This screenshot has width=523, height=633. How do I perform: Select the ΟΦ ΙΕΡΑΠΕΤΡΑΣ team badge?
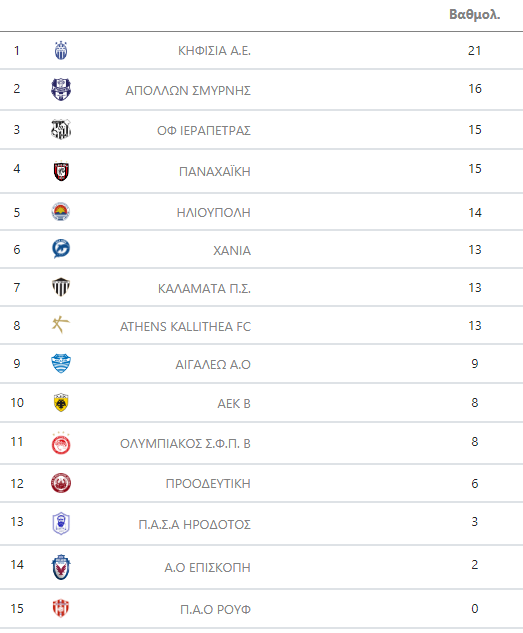(x=61, y=130)
